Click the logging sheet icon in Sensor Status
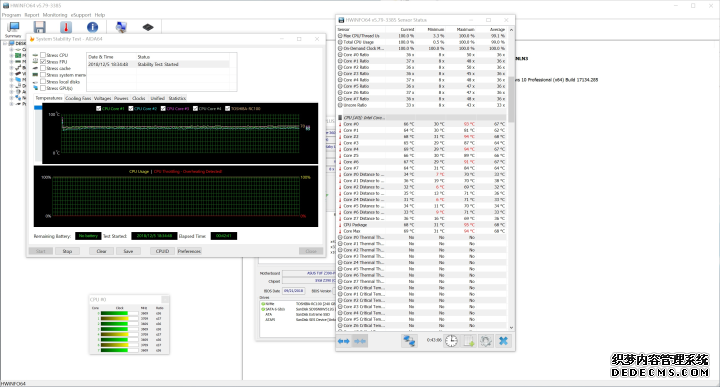The width and height of the screenshot is (720, 387). click(469, 341)
